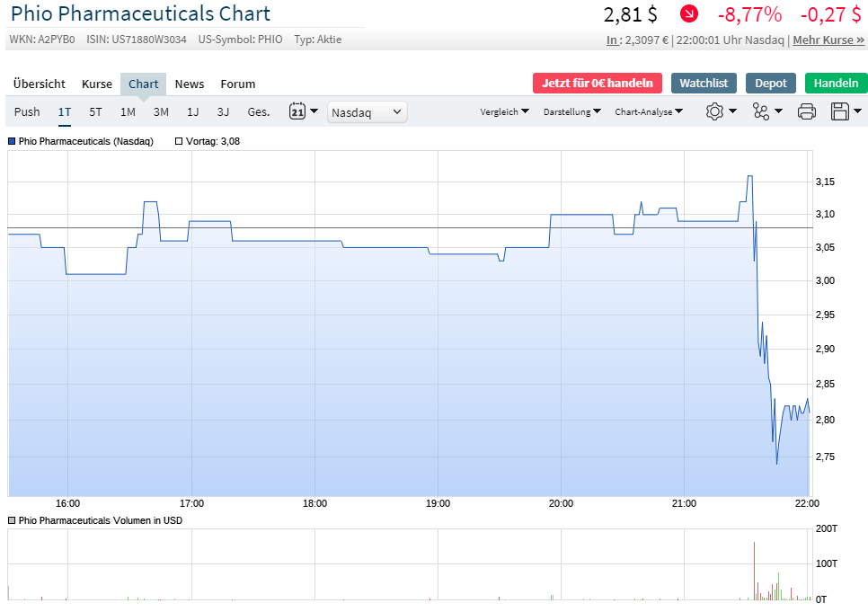Select the 1M timeframe

point(127,111)
